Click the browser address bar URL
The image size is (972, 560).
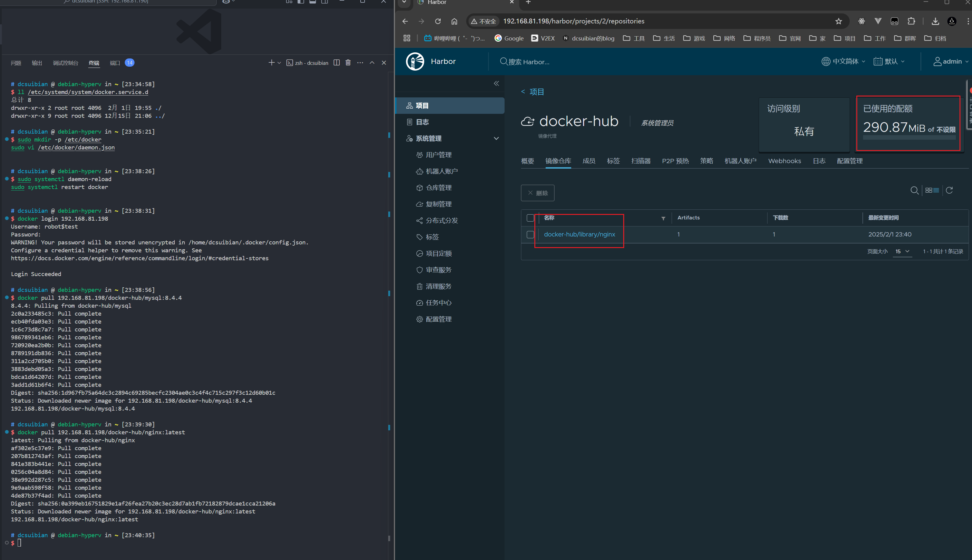click(x=574, y=21)
